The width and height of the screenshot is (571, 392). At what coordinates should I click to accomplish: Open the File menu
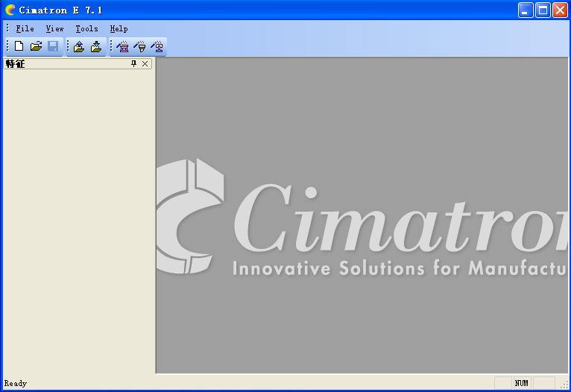(25, 29)
